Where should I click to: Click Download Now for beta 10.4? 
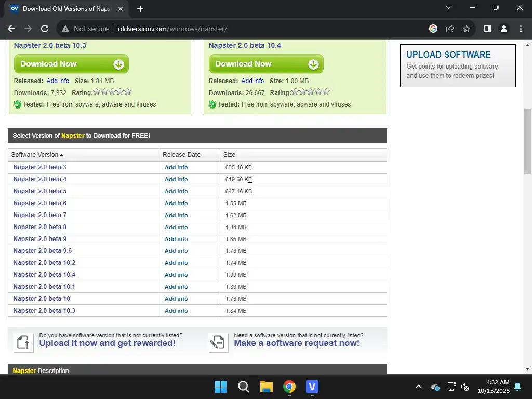pos(266,64)
